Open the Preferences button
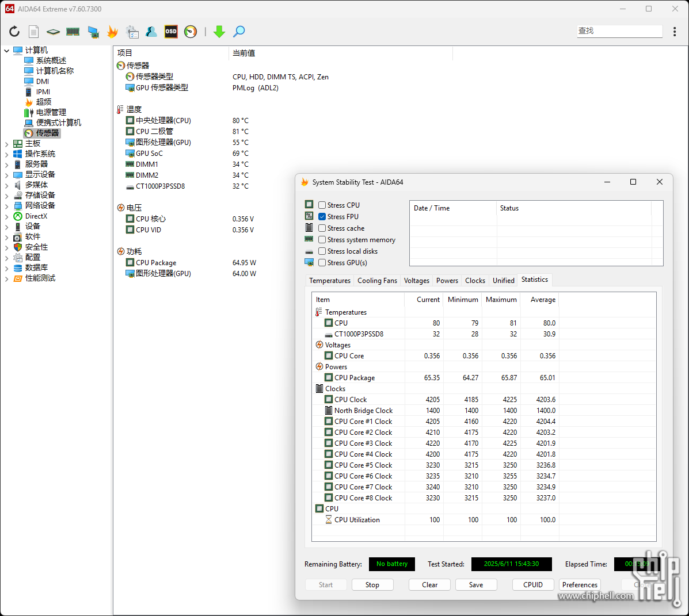Image resolution: width=689 pixels, height=616 pixels. point(580,585)
